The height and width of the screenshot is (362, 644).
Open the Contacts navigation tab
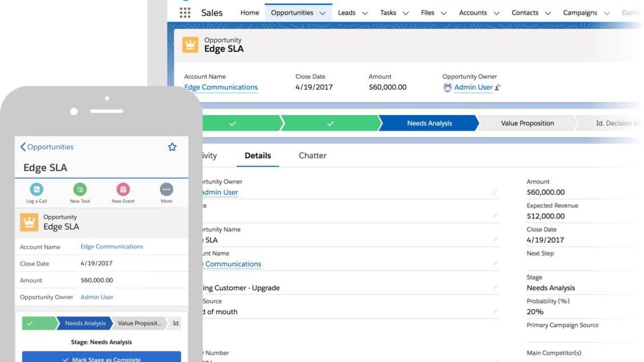tap(525, 13)
